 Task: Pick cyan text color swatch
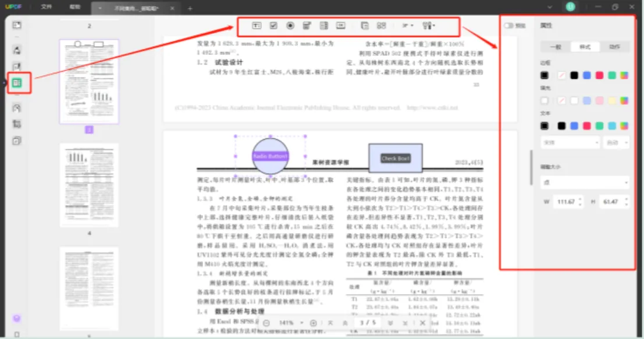pyautogui.click(x=612, y=126)
